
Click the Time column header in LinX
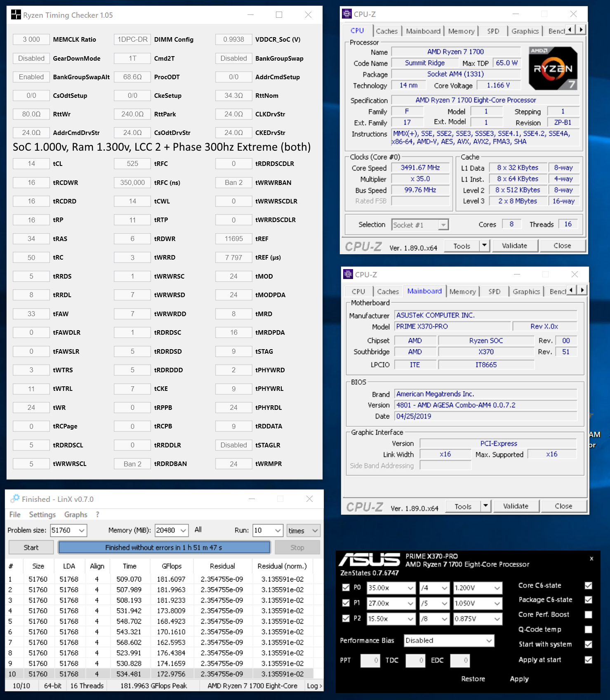[130, 566]
